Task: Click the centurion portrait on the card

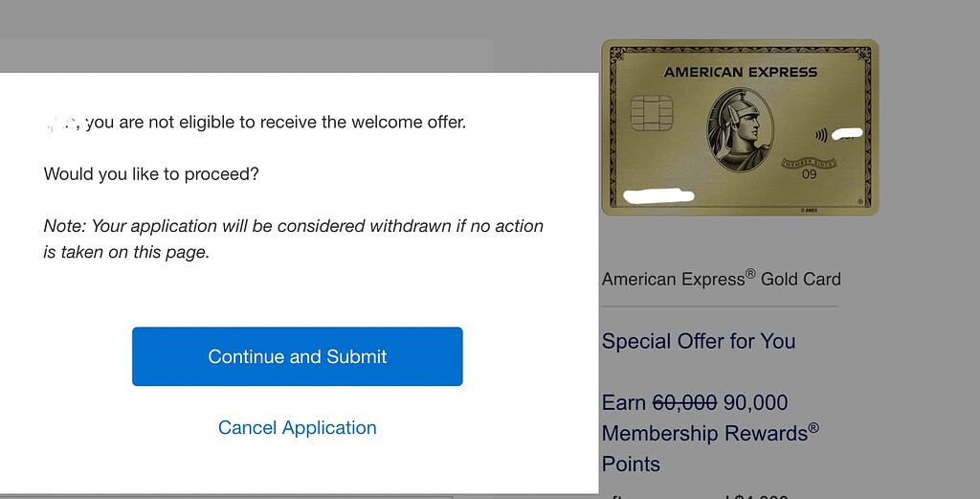Action: (x=741, y=129)
